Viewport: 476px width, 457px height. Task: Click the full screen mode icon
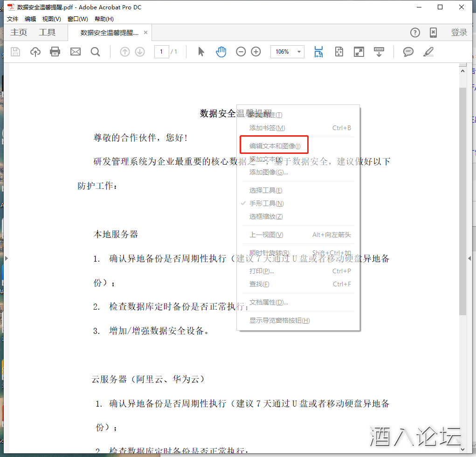(x=359, y=52)
